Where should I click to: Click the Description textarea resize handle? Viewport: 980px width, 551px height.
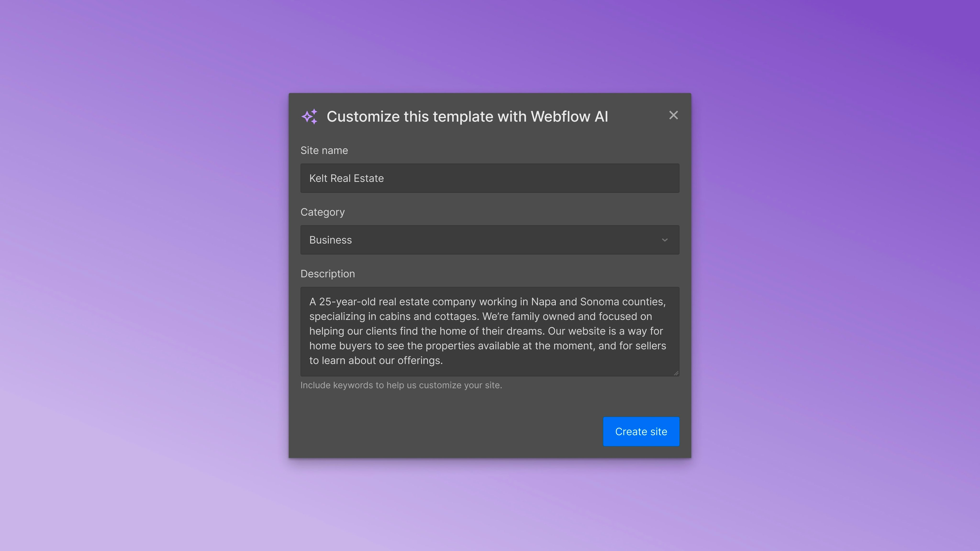click(x=676, y=373)
